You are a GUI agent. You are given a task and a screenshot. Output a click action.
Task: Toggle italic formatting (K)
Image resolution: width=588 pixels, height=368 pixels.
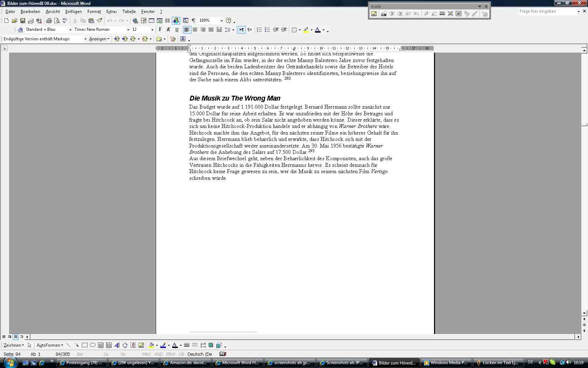168,30
